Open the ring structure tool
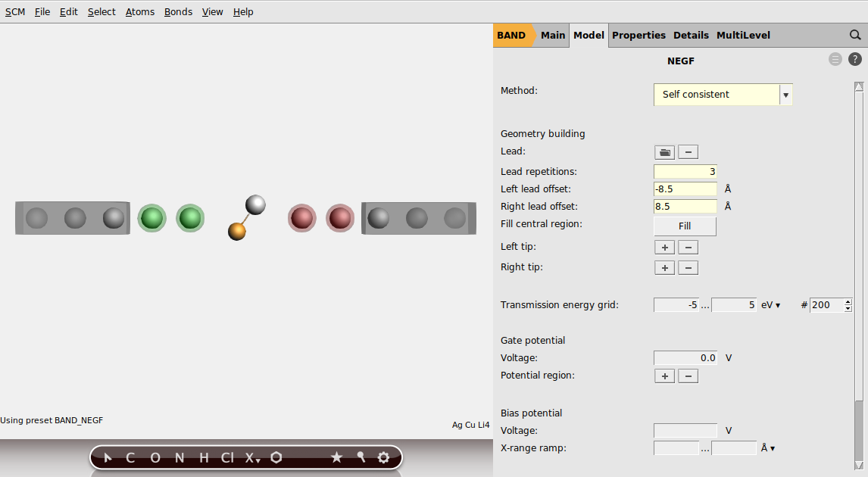 tap(276, 457)
